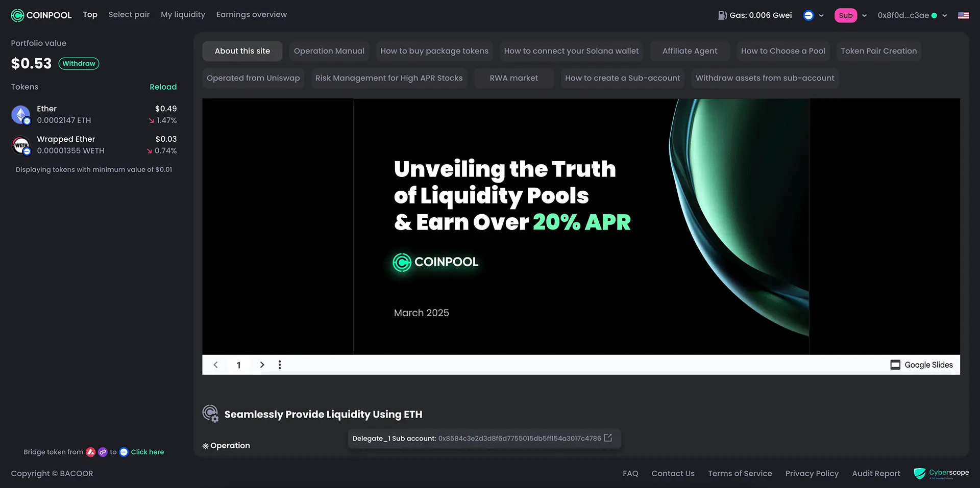Click wallet address 0x8f0d...c3ae
Screen dimensions: 980x488
(x=903, y=15)
